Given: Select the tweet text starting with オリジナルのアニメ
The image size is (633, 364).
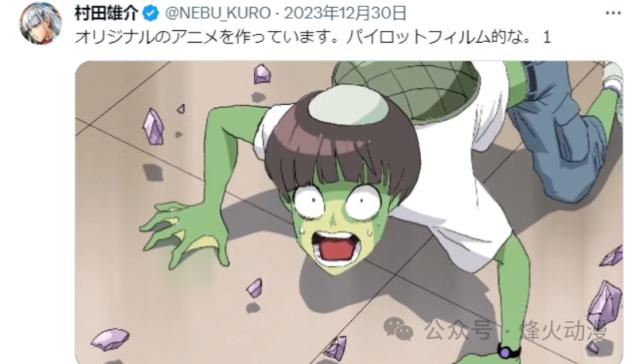Looking at the screenshot, I should pos(313,37).
